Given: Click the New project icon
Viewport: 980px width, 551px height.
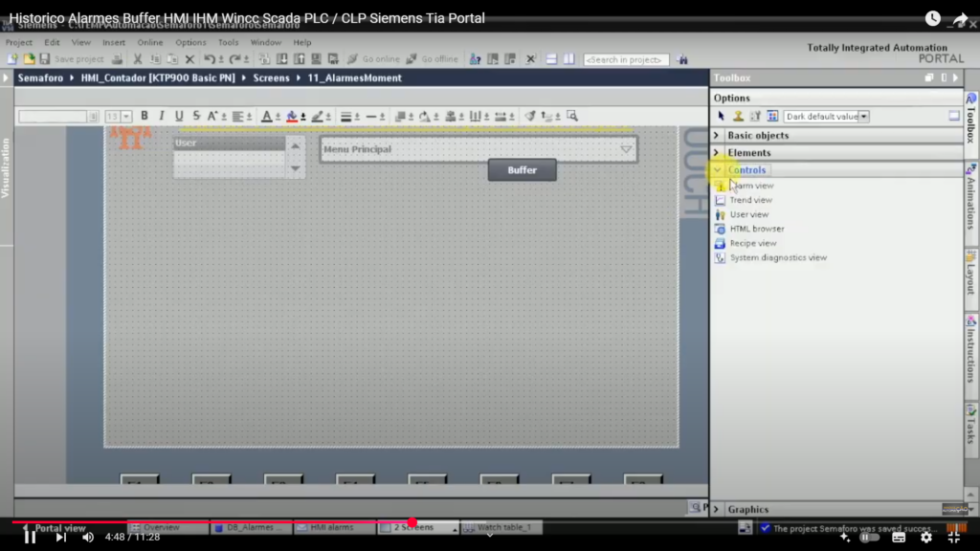Looking at the screenshot, I should coord(11,59).
